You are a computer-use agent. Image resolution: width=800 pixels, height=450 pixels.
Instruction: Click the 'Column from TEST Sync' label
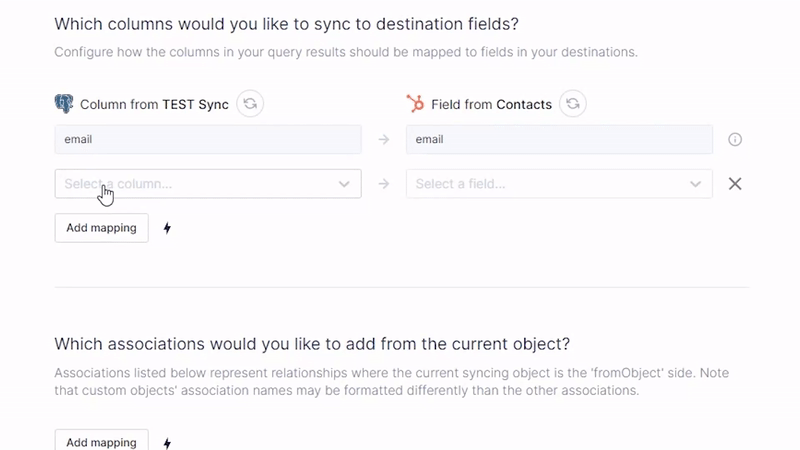(154, 104)
